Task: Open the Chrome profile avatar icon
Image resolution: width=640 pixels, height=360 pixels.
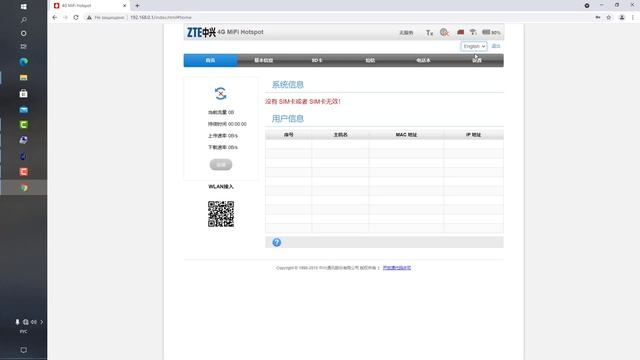Action: tap(622, 18)
